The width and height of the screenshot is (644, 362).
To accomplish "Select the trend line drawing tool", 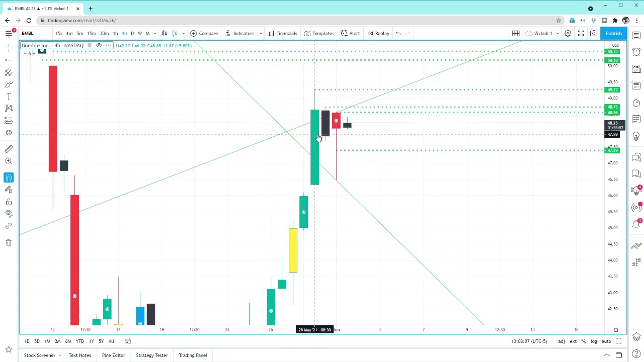I will pyautogui.click(x=9, y=60).
